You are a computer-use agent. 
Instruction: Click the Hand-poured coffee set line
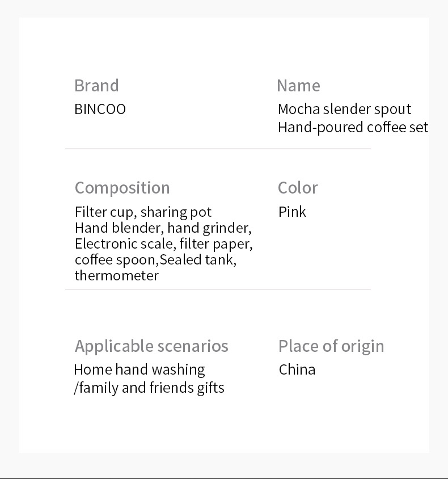[353, 127]
